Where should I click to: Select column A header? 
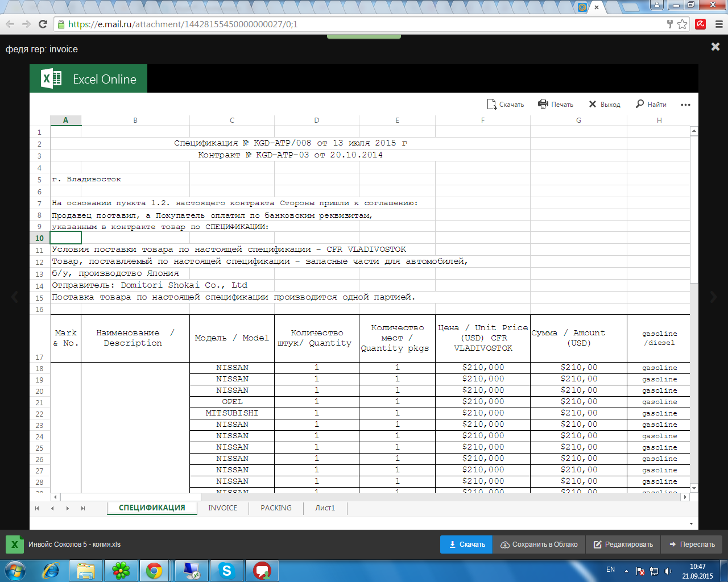[x=65, y=120]
